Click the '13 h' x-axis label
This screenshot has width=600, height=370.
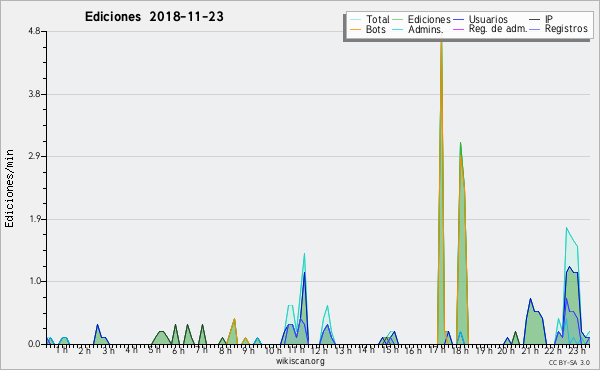pos(343,350)
